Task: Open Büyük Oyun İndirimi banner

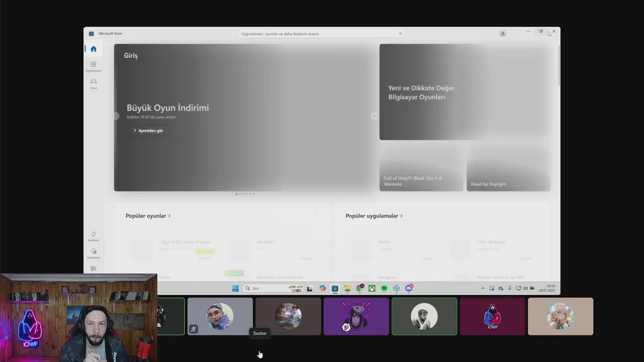Action: (x=245, y=118)
